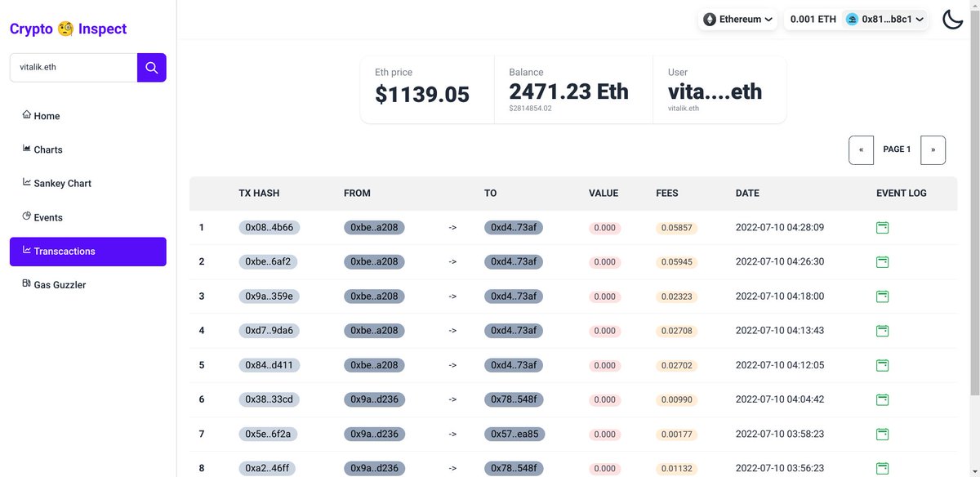Viewport: 980px width, 477px height.
Task: Click tx hash 0xbe..6af2
Action: tap(268, 261)
